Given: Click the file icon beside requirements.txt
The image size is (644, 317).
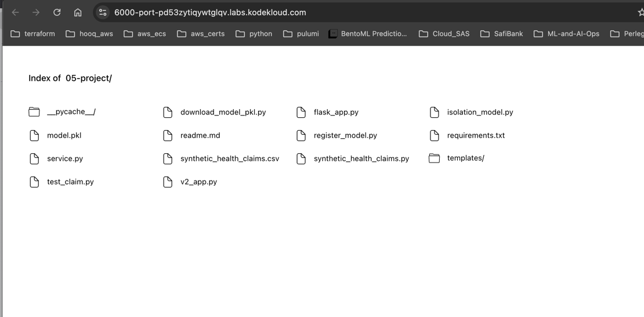Looking at the screenshot, I should point(434,135).
